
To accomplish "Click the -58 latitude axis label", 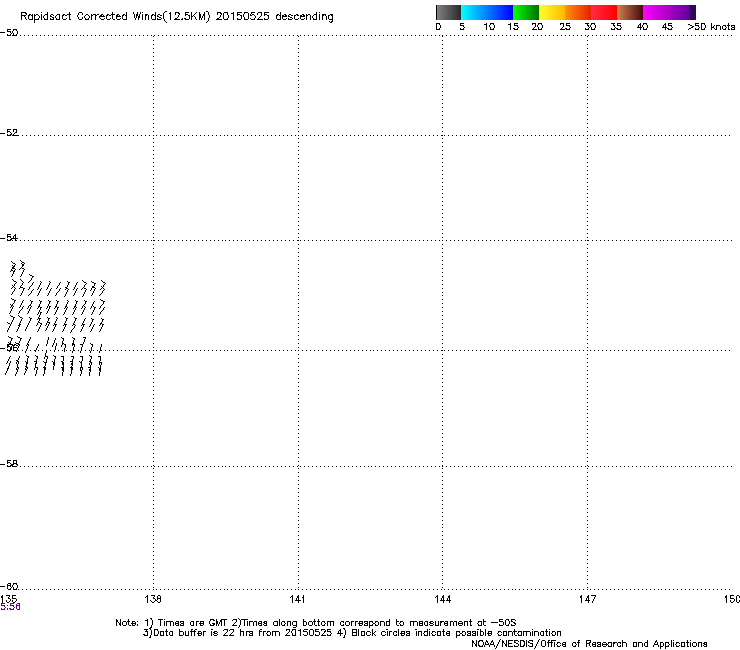I will [x=9, y=464].
